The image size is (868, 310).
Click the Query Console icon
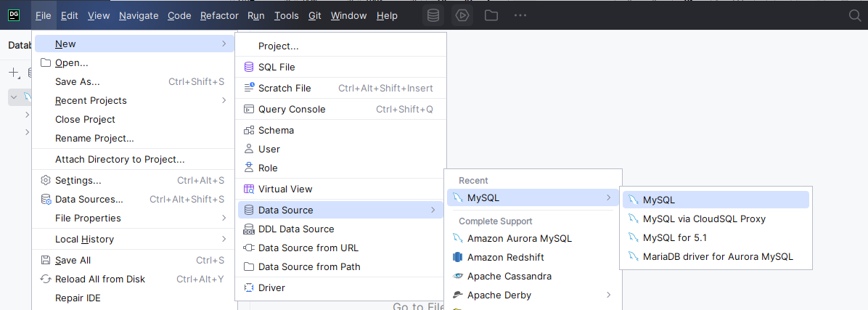249,109
